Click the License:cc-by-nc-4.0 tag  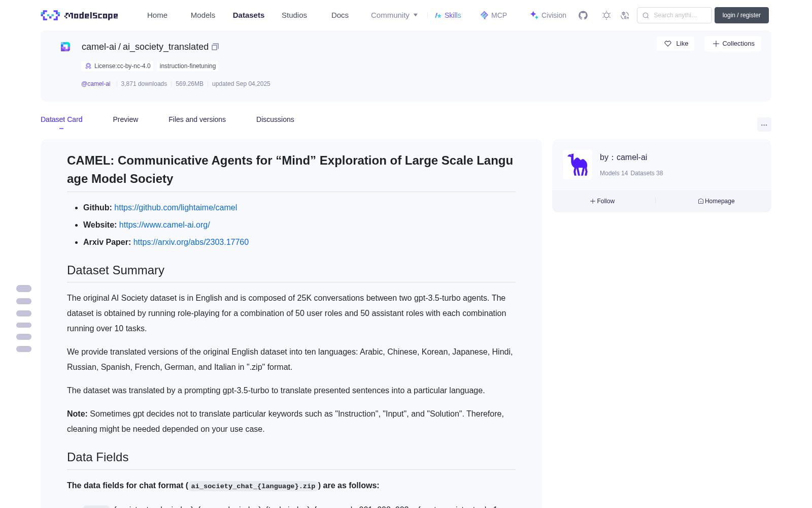[x=117, y=66]
